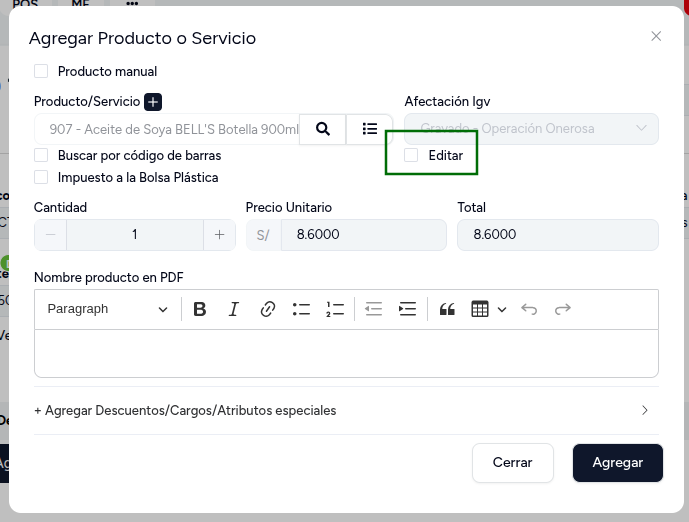Open the Paragraph style dropdown
This screenshot has height=522, width=689.
[107, 309]
